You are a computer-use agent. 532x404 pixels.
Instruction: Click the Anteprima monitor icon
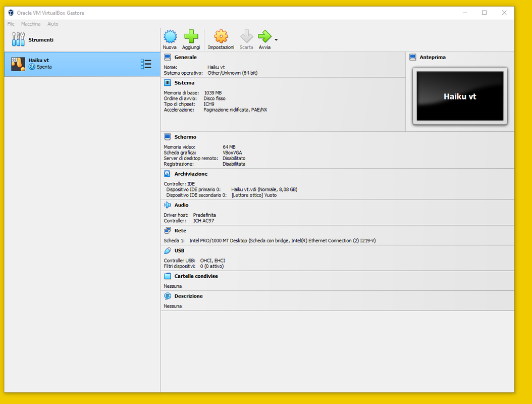(412, 57)
